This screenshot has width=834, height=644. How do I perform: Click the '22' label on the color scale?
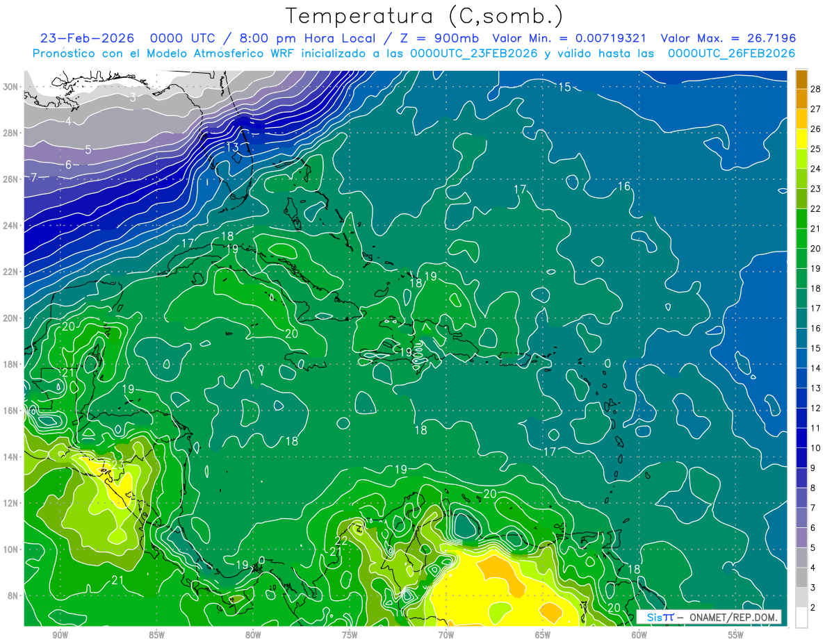pos(815,209)
